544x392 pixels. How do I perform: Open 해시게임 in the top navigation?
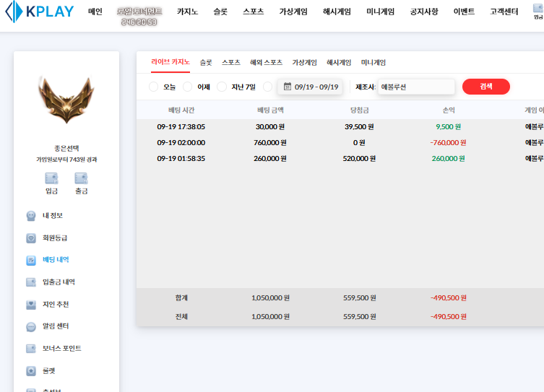pos(337,12)
